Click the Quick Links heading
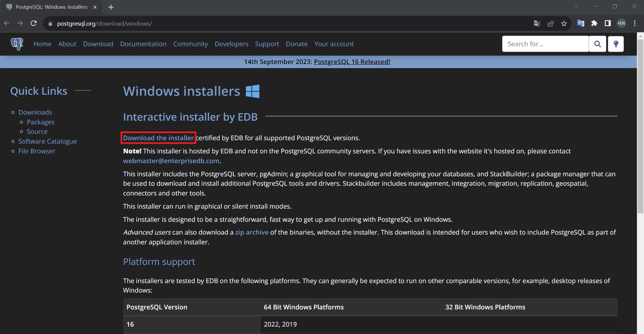Screen dimensions: 644x334 point(39,91)
